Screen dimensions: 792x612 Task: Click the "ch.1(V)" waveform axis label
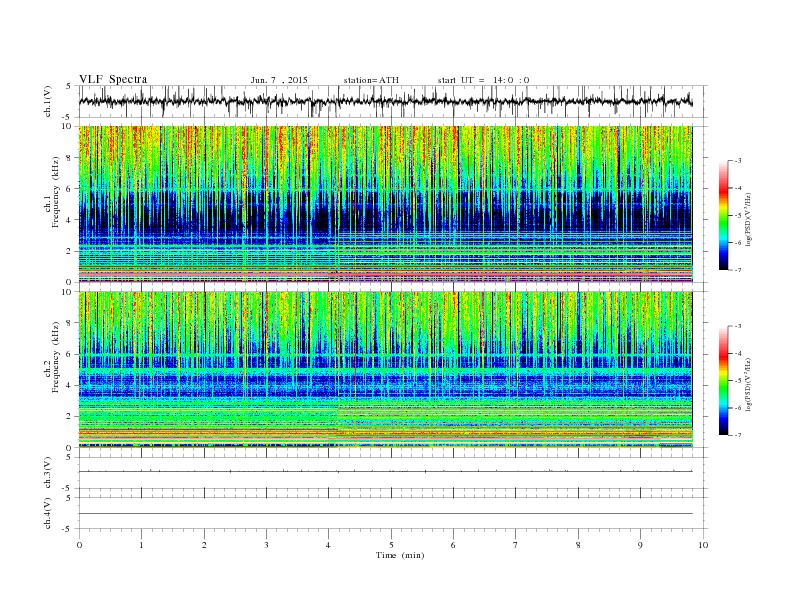tap(48, 101)
